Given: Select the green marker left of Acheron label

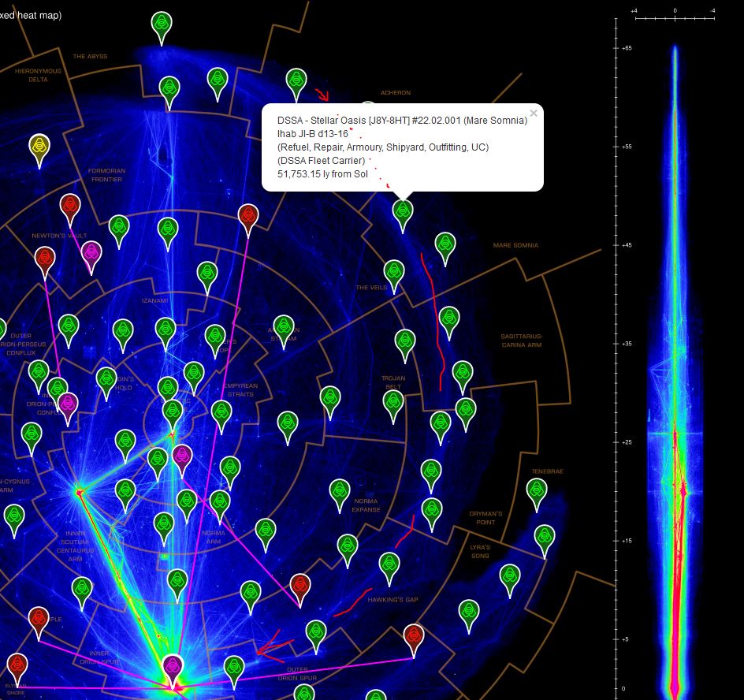Looking at the screenshot, I should pyautogui.click(x=296, y=80).
